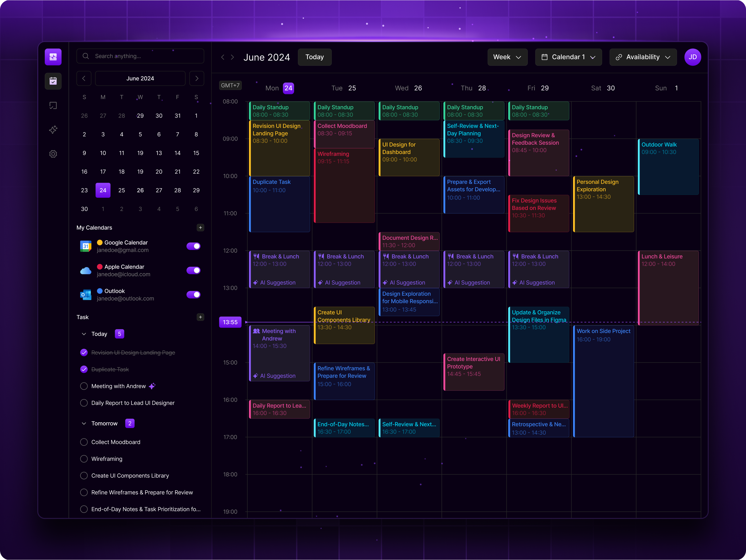Viewport: 746px width, 560px height.
Task: Click the Outlook icon next to janedoe@outlook.com
Action: point(86,294)
